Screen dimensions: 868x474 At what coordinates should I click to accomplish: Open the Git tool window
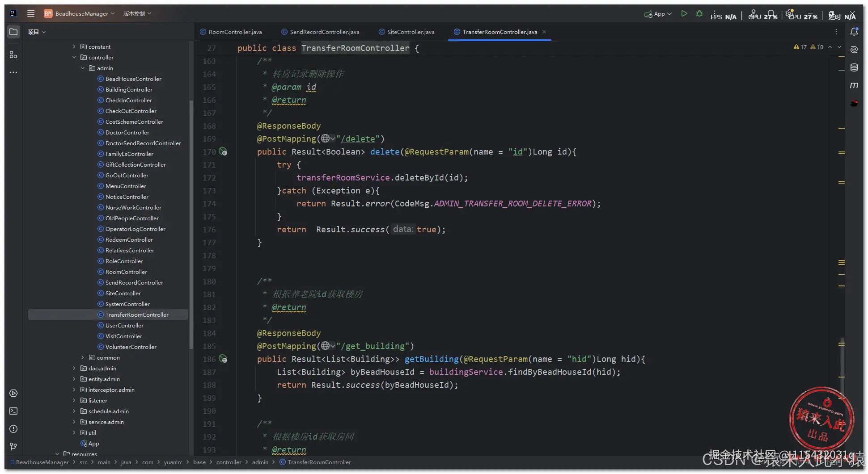click(13, 447)
